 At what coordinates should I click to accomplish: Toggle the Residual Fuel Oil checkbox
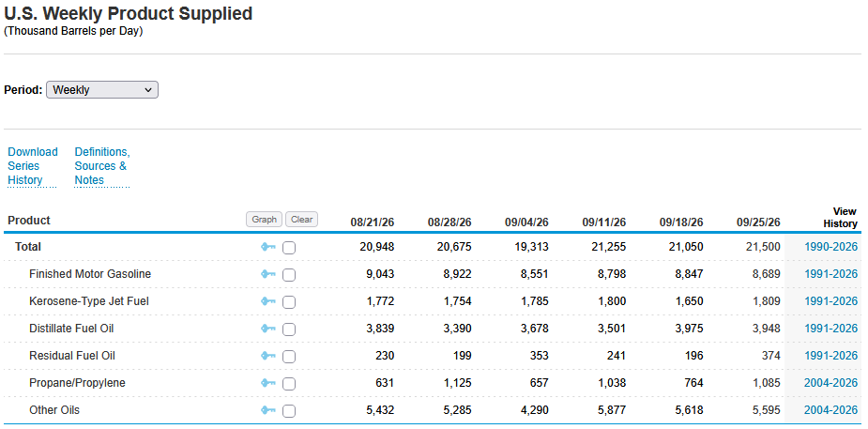tap(289, 356)
